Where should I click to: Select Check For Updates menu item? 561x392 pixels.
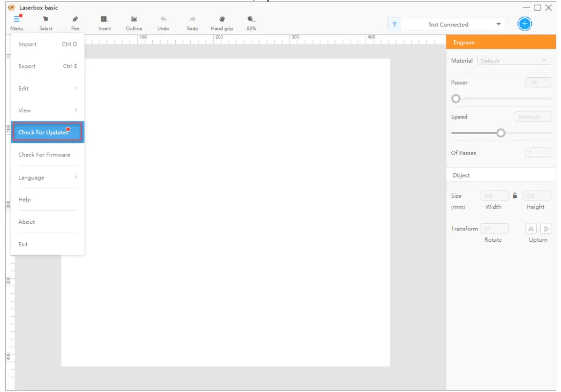[47, 133]
